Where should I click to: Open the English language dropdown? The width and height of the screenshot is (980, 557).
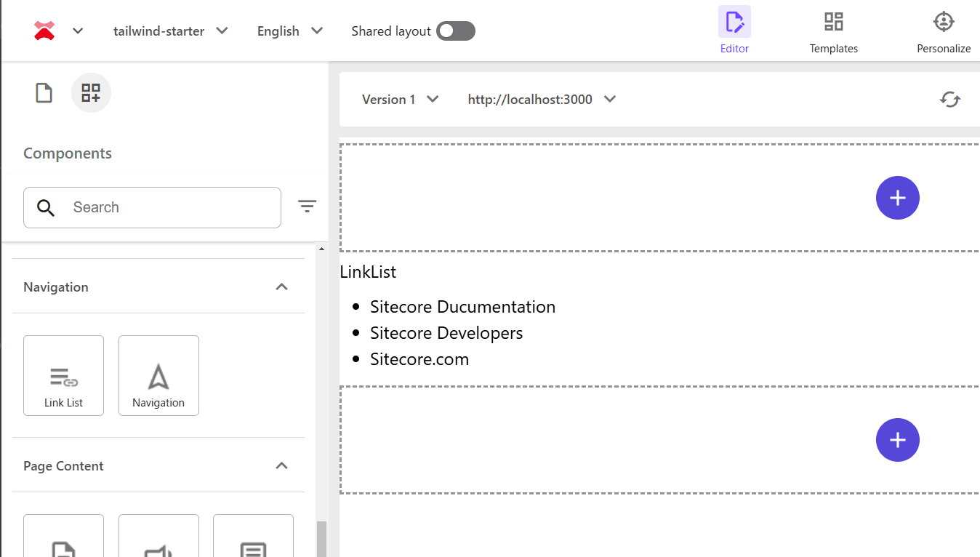click(289, 31)
